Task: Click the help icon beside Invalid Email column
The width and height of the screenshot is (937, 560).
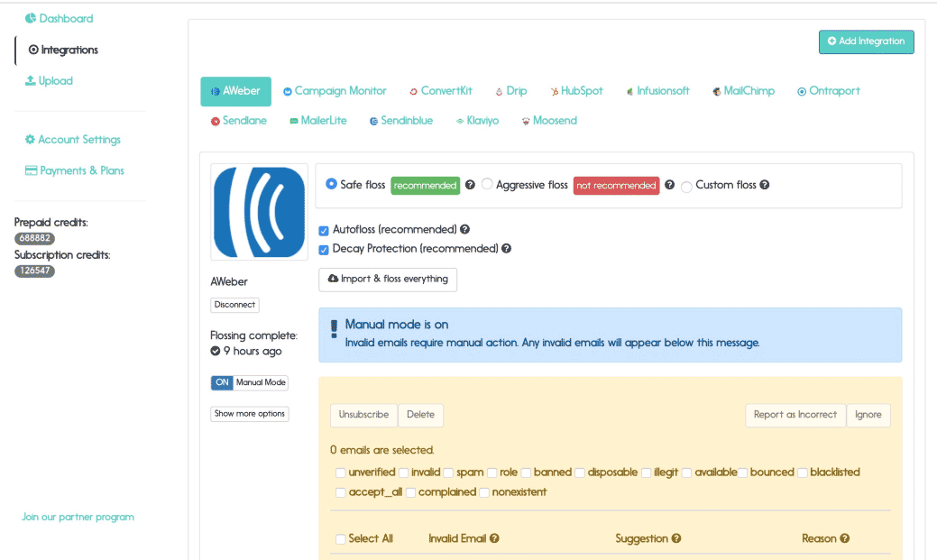Action: click(494, 538)
